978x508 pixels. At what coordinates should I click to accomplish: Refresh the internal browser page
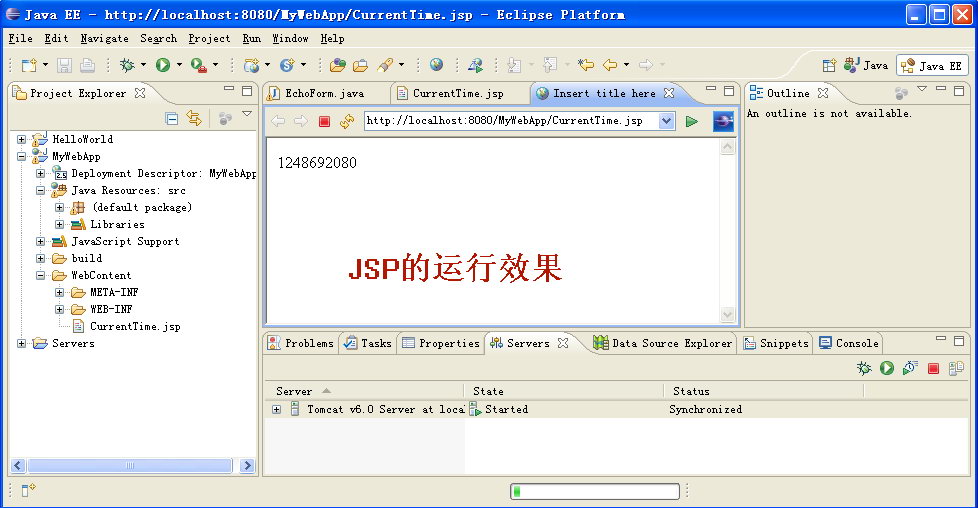(347, 121)
